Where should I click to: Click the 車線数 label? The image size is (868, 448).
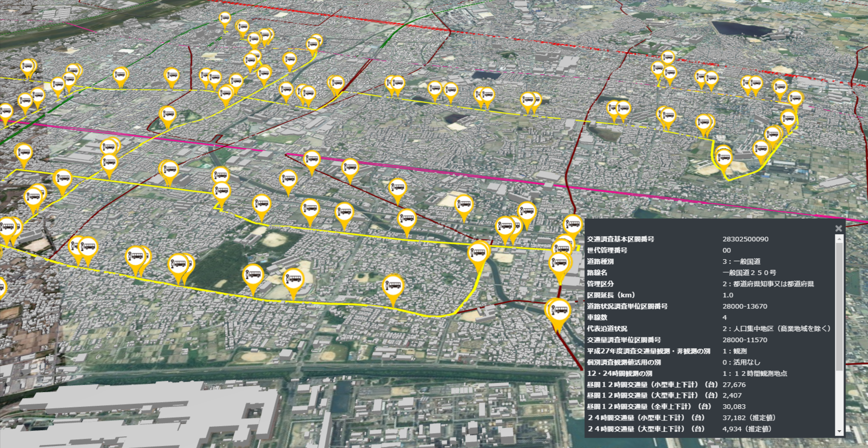[x=597, y=317]
